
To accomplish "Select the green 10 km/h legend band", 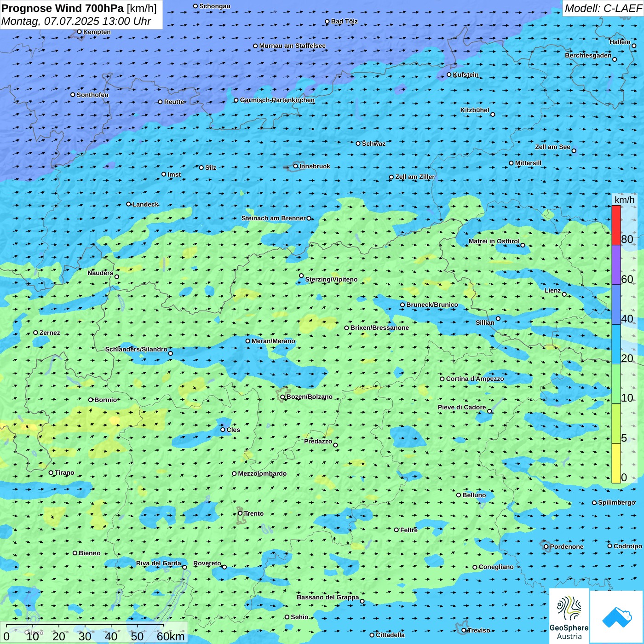I will (616, 384).
